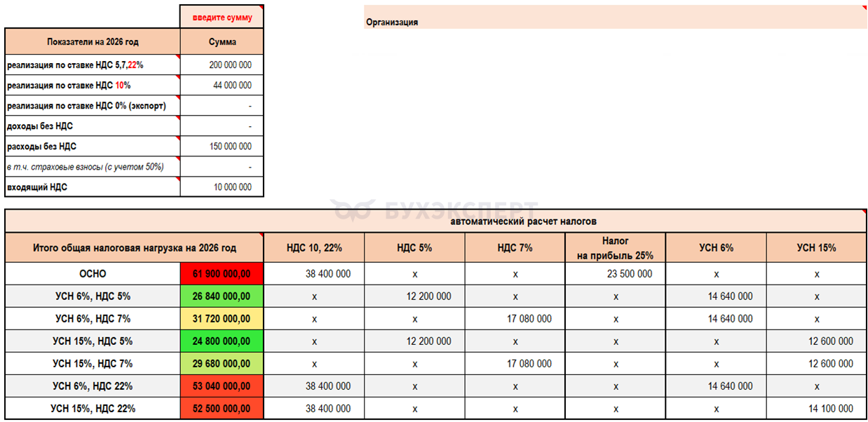Select the 'УСН 15%' column header

(x=817, y=248)
